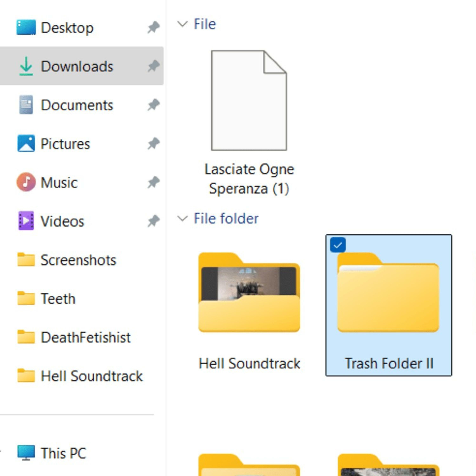The height and width of the screenshot is (476, 476).
Task: Toggle the pin next to Music
Action: pyautogui.click(x=153, y=182)
